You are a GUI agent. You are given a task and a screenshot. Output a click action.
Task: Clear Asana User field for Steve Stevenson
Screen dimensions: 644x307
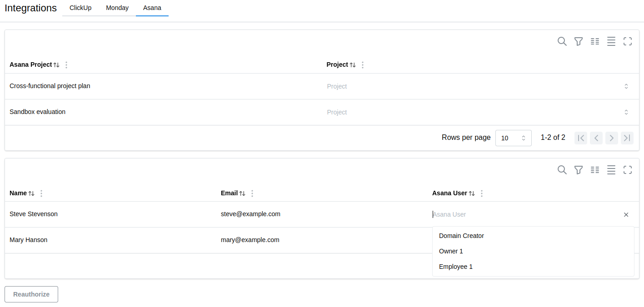coord(626,214)
